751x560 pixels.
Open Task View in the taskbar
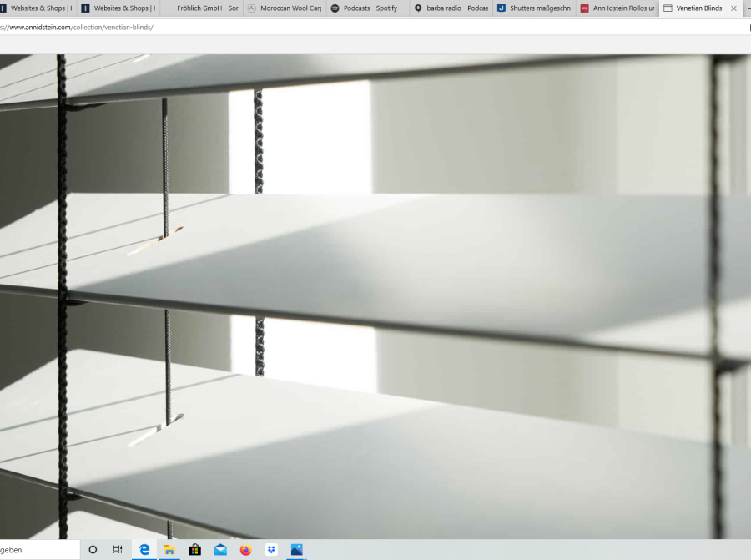(118, 550)
